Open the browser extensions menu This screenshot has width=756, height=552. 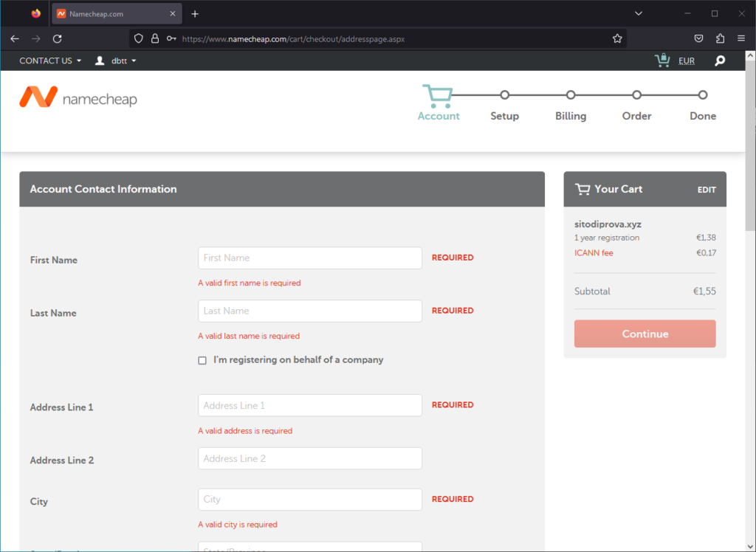pos(721,38)
